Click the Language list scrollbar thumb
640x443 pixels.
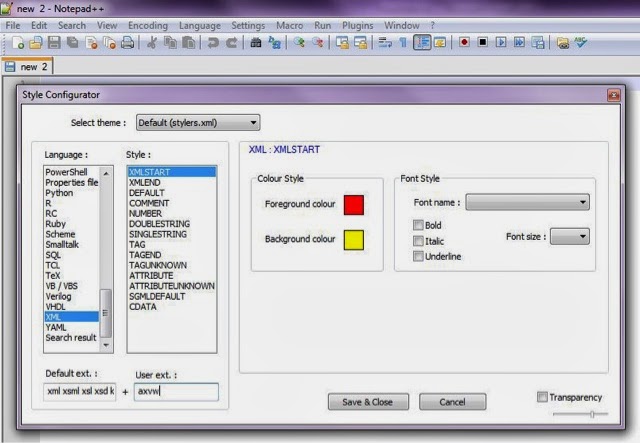[106, 312]
